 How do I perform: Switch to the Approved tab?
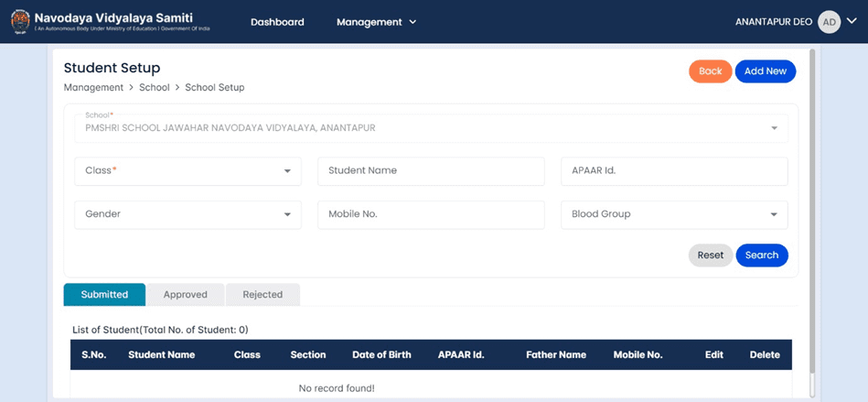[x=186, y=295]
